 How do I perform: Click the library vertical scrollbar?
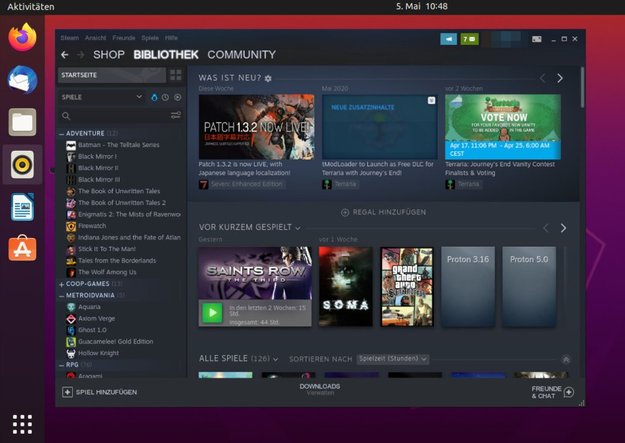[x=582, y=88]
